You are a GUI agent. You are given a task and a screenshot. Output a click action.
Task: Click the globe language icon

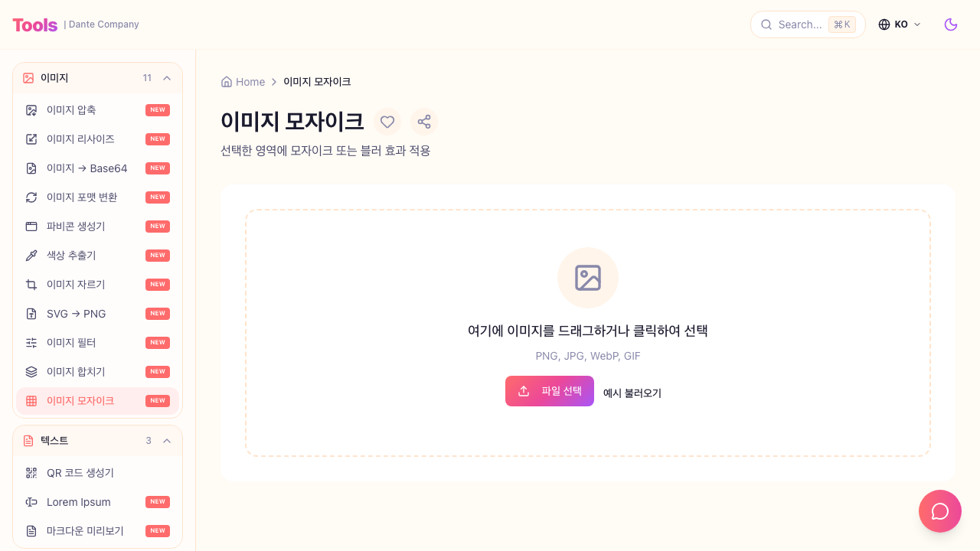point(884,24)
